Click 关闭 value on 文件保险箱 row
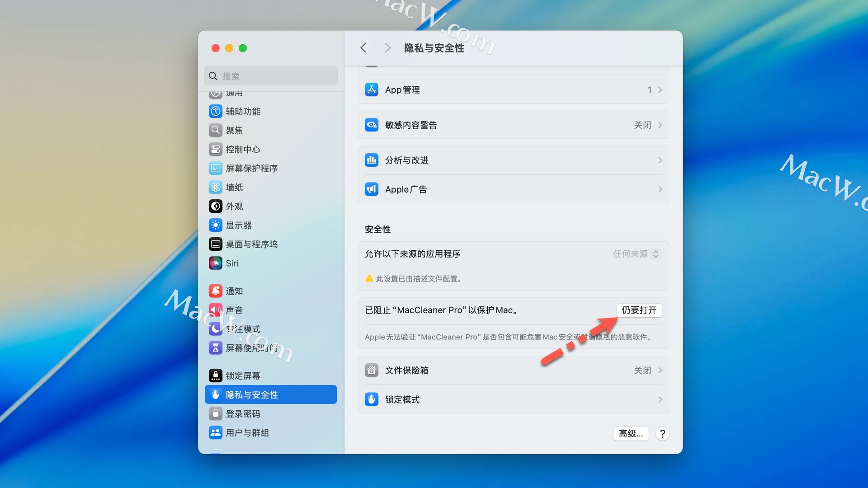The width and height of the screenshot is (868, 488). [x=642, y=371]
